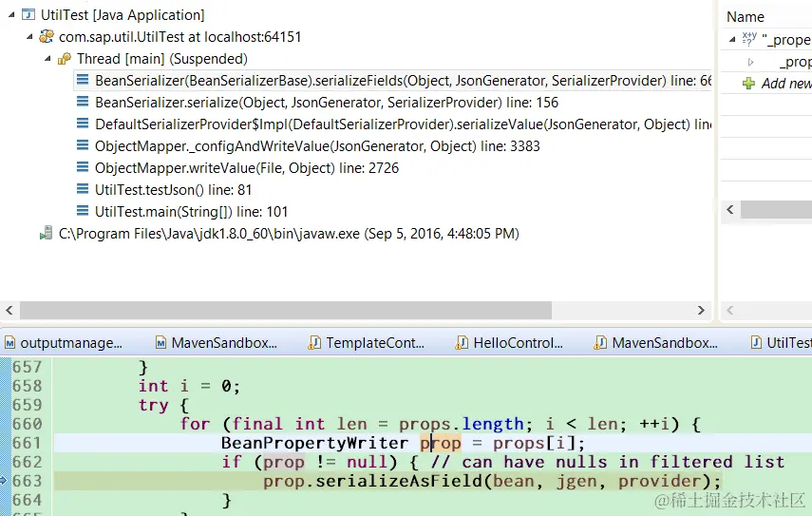Viewport: 812px width, 516px height.
Task: Collapse the "_prope..." watch expression
Action: pos(732,39)
